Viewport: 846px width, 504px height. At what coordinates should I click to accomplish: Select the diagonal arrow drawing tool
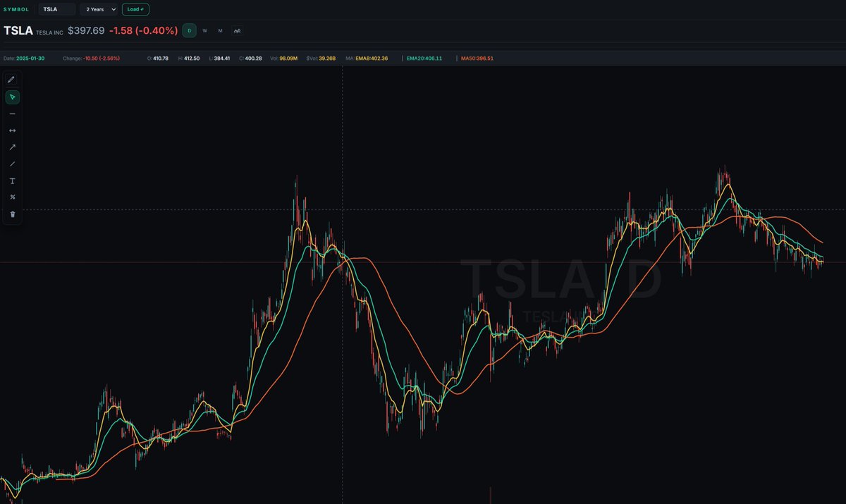point(12,147)
